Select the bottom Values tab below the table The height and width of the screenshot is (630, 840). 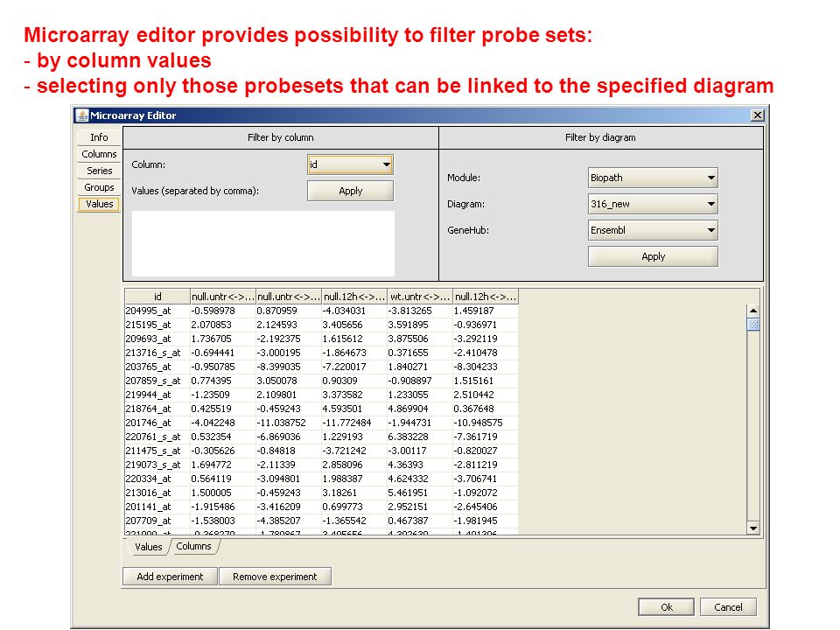149,547
